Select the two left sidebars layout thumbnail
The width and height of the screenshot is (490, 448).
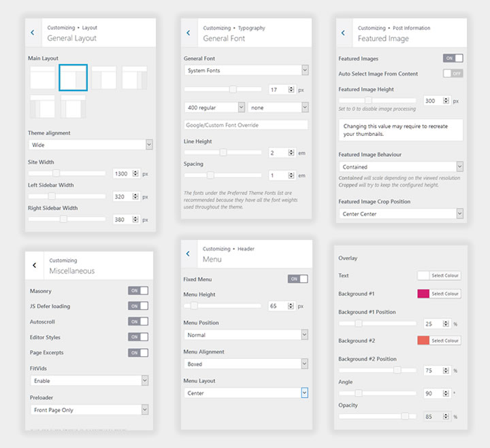(x=41, y=107)
